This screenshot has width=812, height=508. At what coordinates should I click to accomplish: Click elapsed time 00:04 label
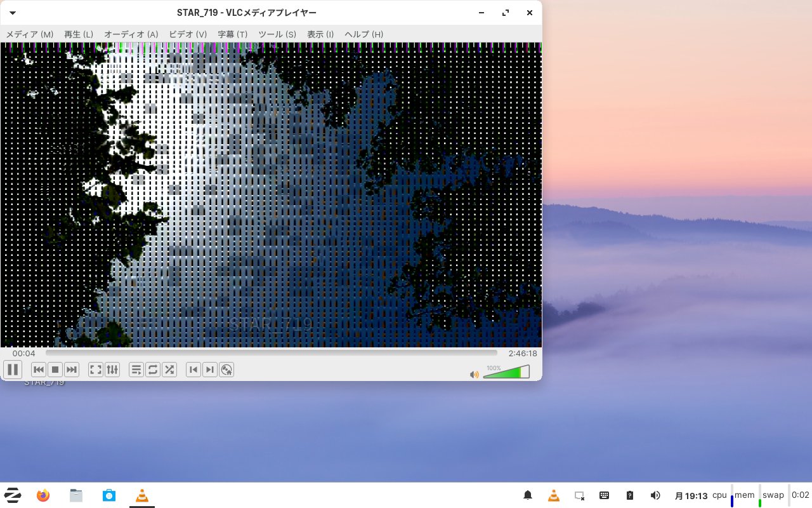(x=24, y=354)
